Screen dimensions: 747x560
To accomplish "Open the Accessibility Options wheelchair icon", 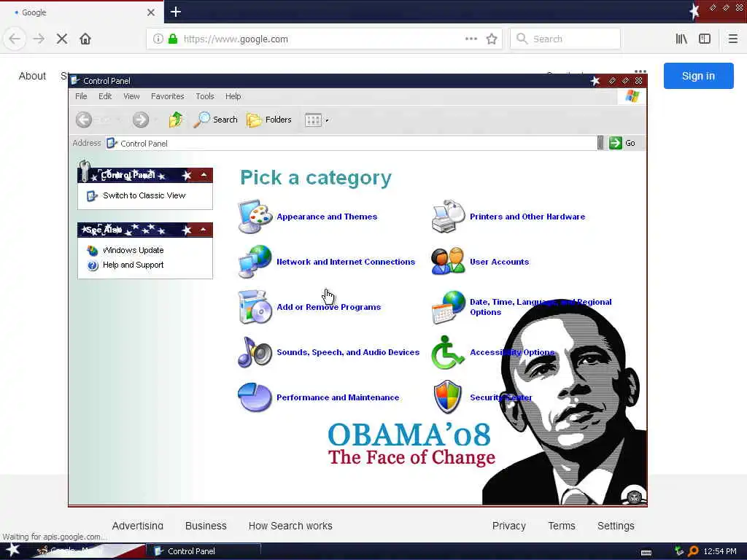I will 448,352.
